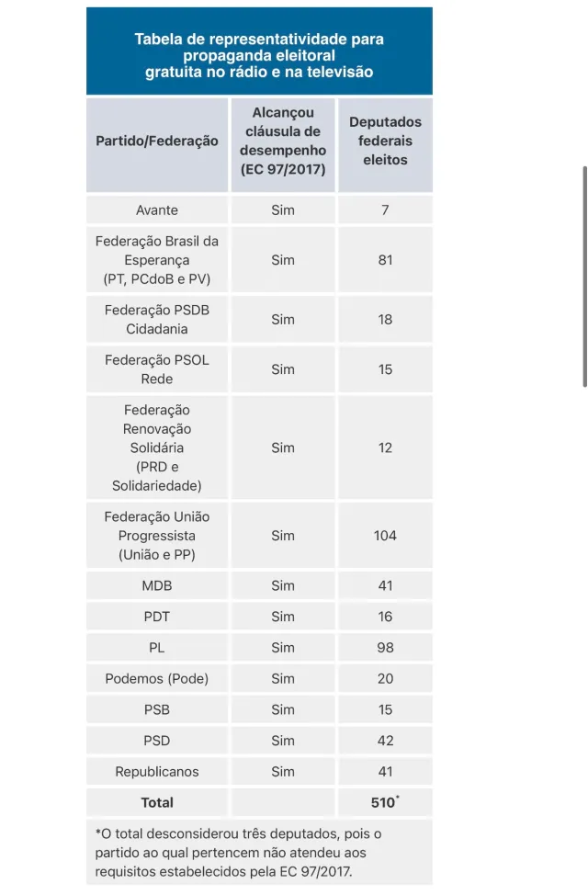Select the Partido/Federação column header
The image size is (588, 895).
(157, 145)
